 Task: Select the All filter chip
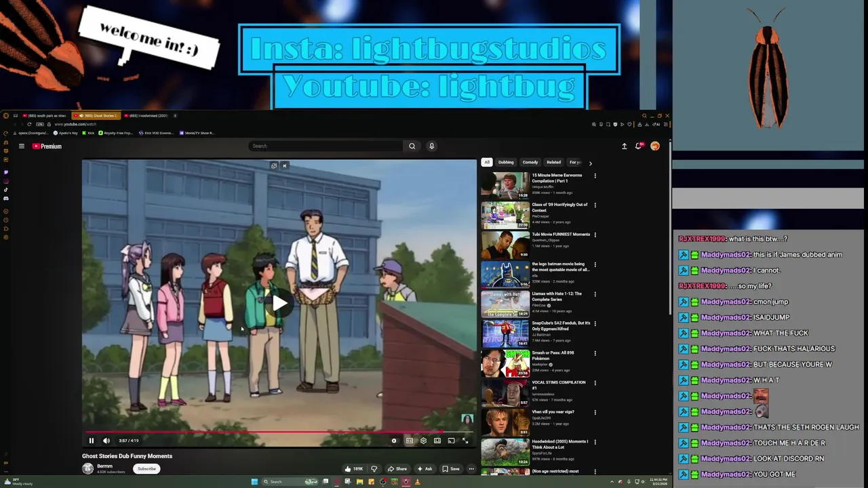coord(486,162)
